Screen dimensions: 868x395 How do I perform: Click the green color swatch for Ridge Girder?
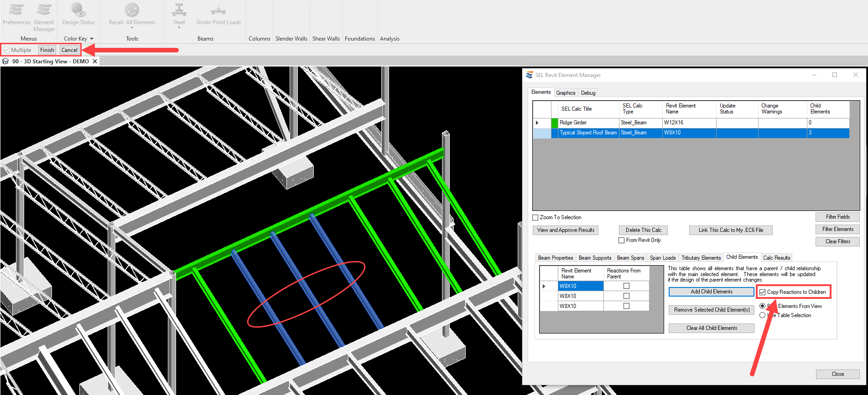point(555,123)
